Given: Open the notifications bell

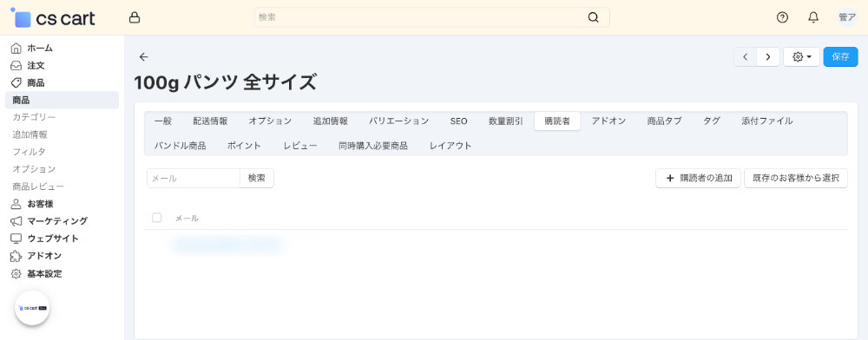Looking at the screenshot, I should (x=813, y=17).
